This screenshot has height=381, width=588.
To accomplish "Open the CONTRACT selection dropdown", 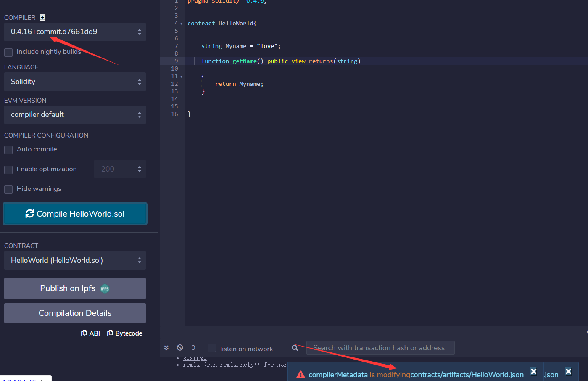I will [x=75, y=260].
